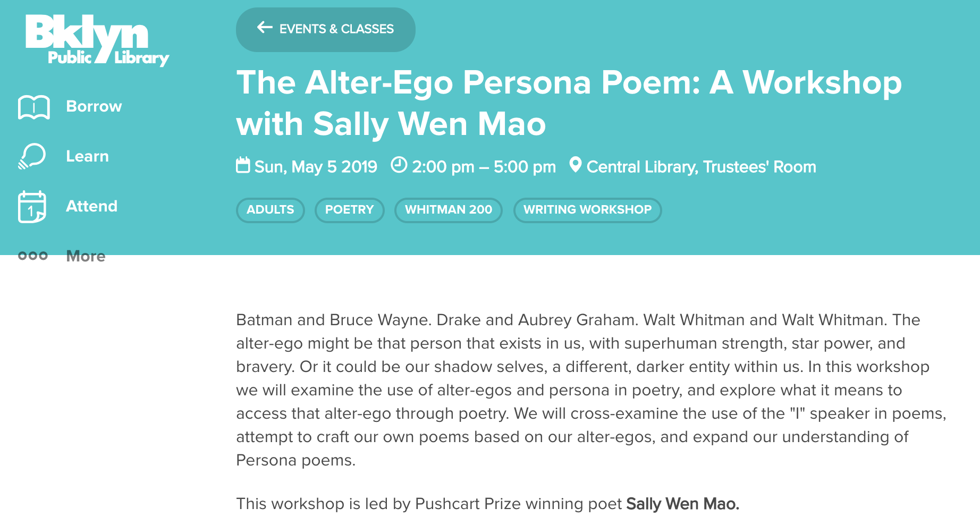Click the three-circle More icon
This screenshot has height=525, width=980.
click(x=33, y=256)
